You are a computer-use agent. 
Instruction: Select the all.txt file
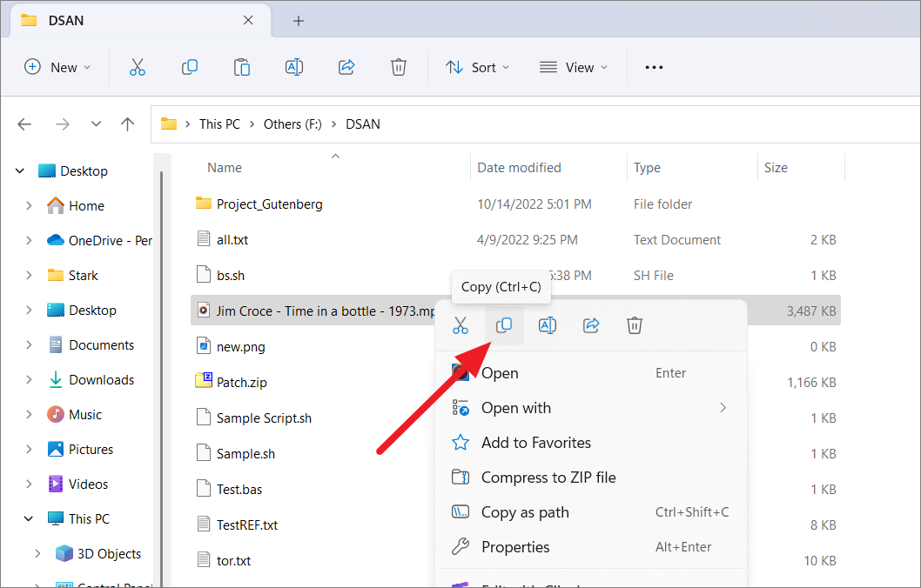pyautogui.click(x=232, y=240)
